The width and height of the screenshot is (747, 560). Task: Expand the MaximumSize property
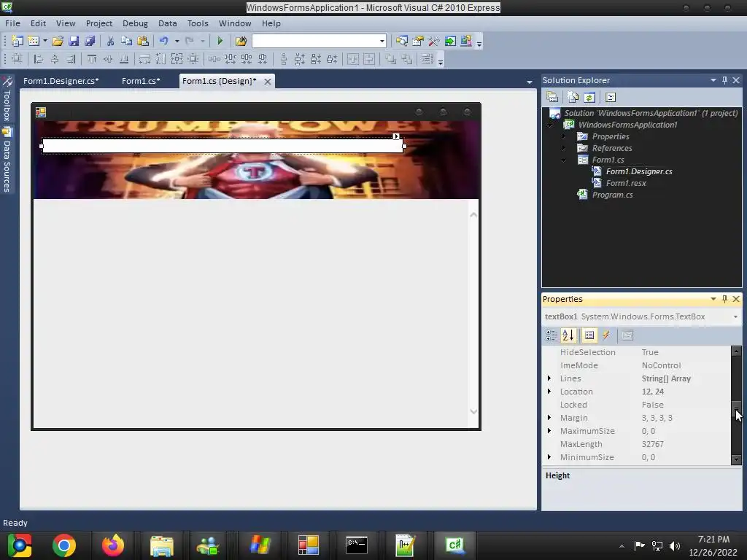[549, 430]
